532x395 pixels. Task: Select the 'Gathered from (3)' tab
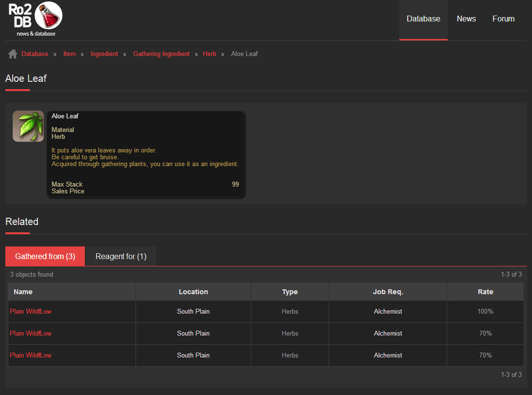(x=45, y=256)
